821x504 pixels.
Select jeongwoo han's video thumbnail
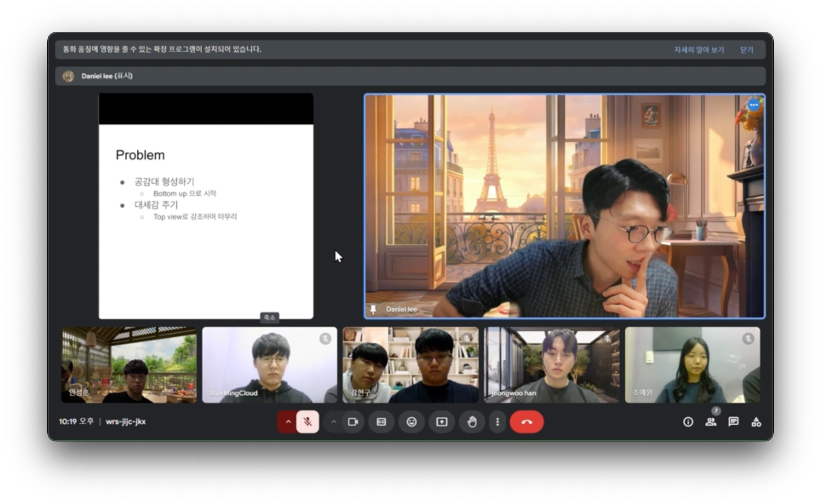(551, 365)
